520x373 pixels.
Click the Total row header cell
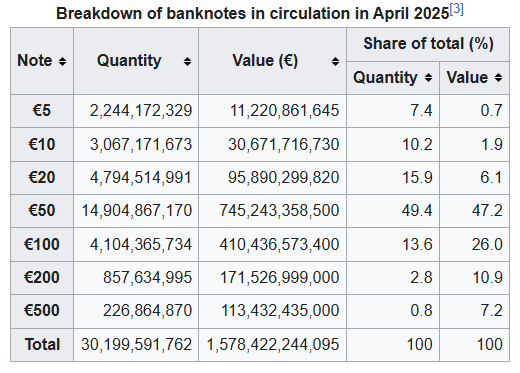(x=42, y=345)
